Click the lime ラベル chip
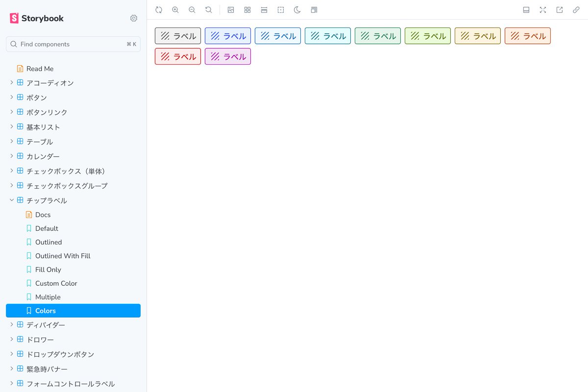Screen dimensions: 588x392 tap(428, 36)
